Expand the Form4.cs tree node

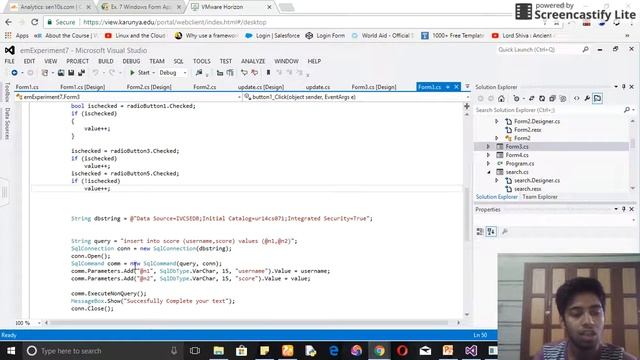488,155
